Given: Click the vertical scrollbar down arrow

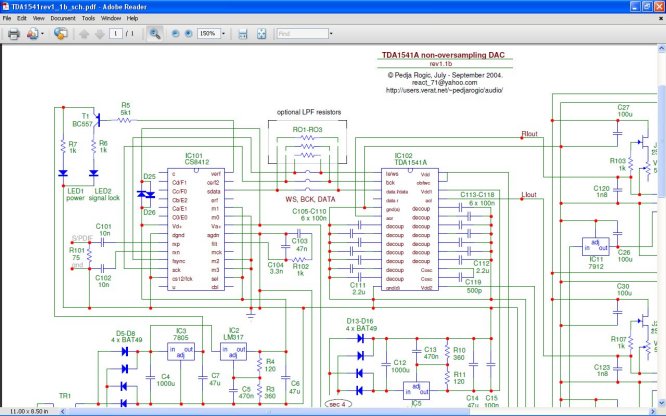Looking at the screenshot, I should pyautogui.click(x=661, y=402).
